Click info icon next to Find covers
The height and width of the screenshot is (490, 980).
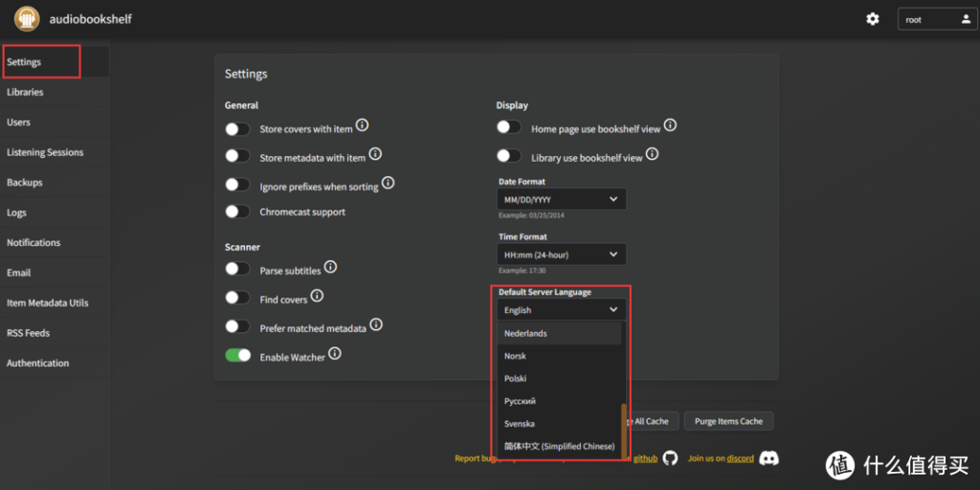coord(317,297)
